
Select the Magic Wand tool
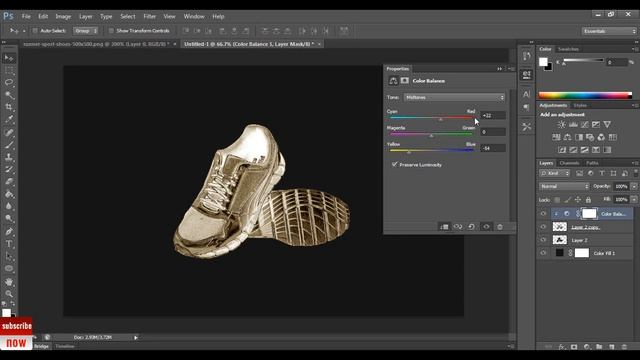click(9, 95)
